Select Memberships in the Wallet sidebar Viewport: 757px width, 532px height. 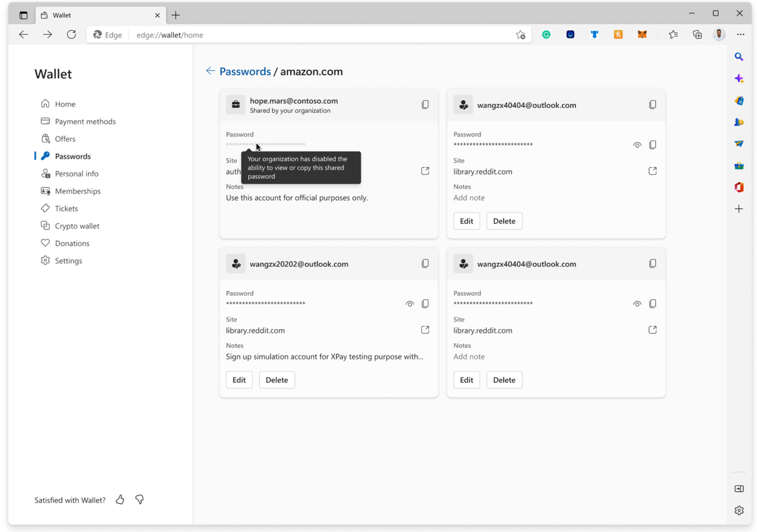point(78,191)
